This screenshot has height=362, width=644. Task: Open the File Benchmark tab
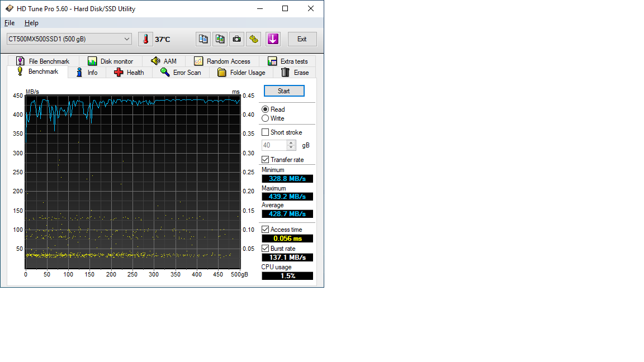pos(42,61)
